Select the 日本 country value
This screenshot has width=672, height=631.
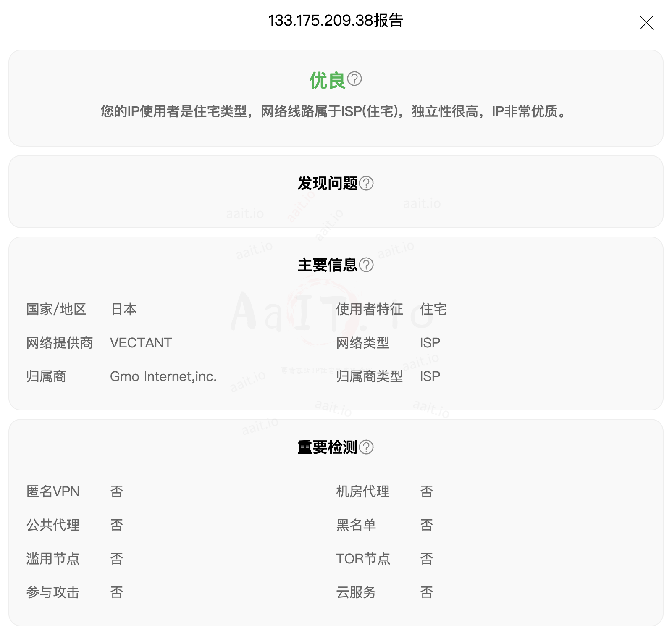tap(124, 309)
